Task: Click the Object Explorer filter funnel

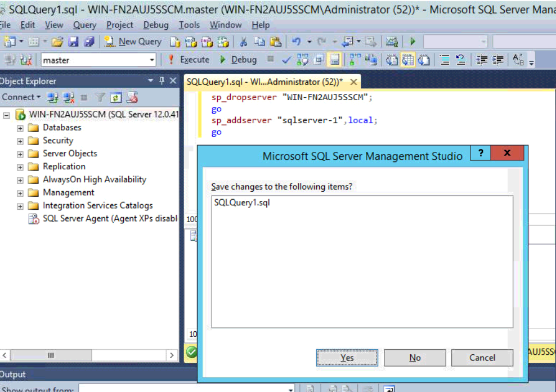Action: [100, 97]
